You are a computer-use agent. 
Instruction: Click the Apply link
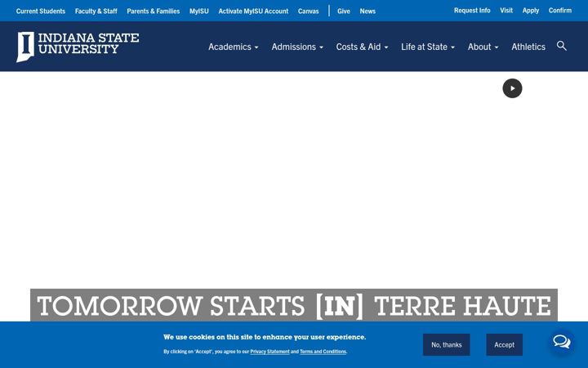pos(531,11)
